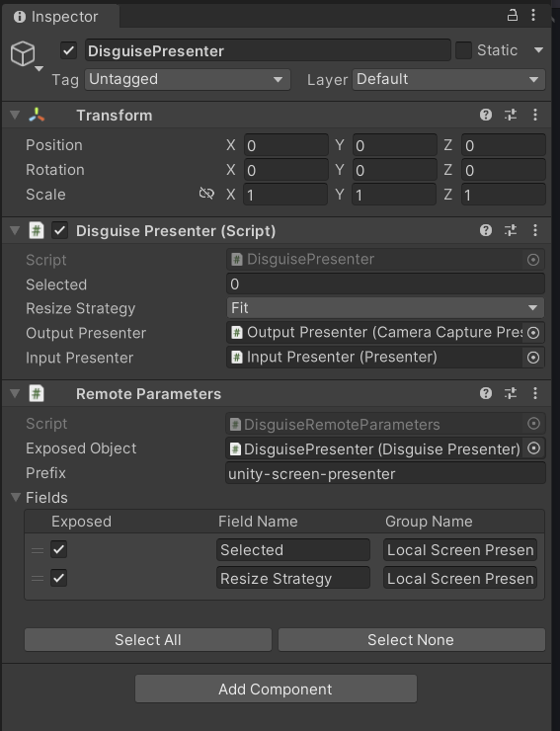Toggle the DisguisePresenter active checkbox
The image size is (560, 731).
click(x=68, y=50)
